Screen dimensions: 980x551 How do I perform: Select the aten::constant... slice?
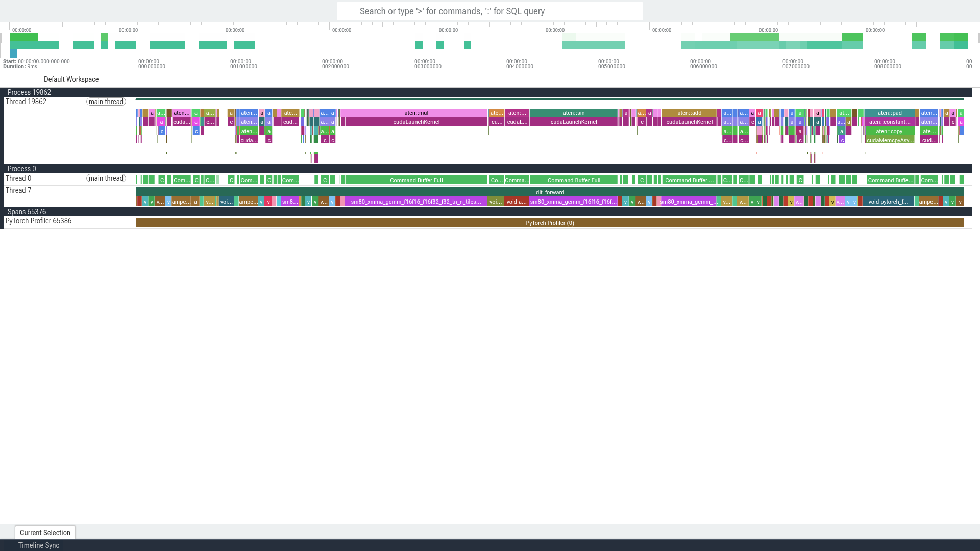890,122
